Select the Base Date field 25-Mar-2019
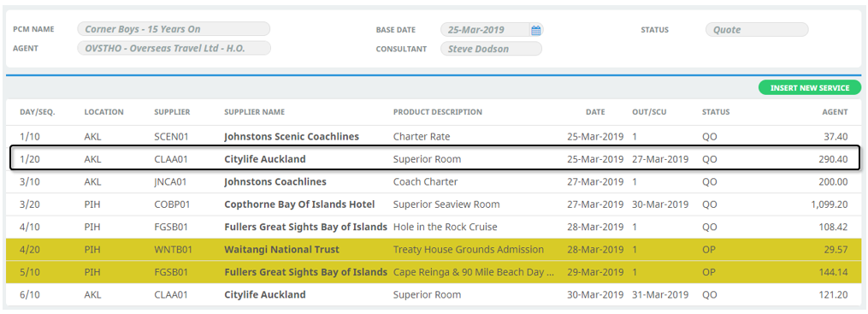Screen dimensions: 868x314 [x=492, y=30]
